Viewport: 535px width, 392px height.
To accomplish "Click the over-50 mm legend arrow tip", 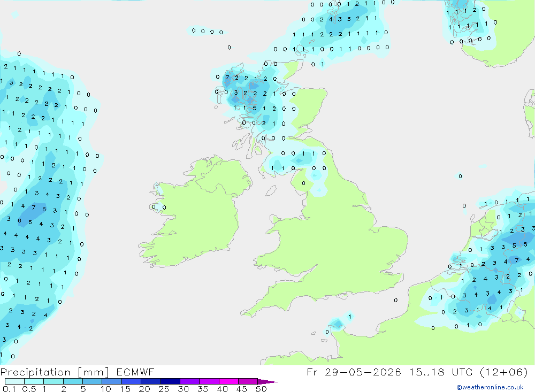I will [x=268, y=382].
